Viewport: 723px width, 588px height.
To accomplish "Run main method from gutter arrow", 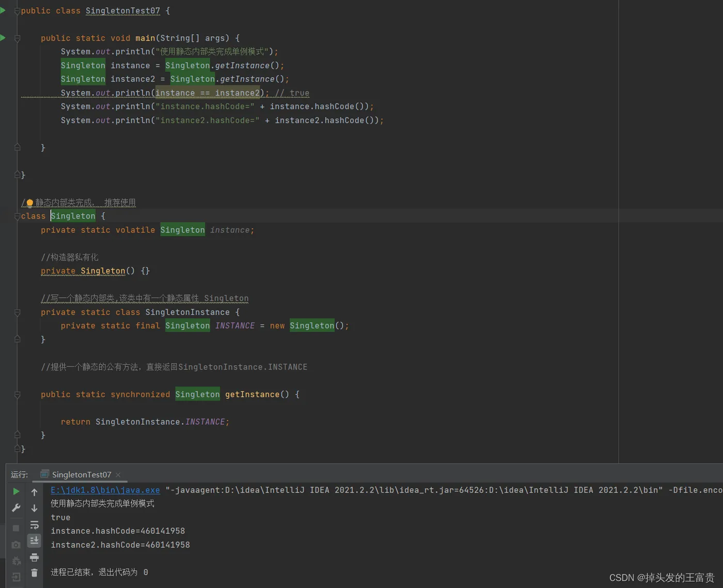I will pos(3,38).
